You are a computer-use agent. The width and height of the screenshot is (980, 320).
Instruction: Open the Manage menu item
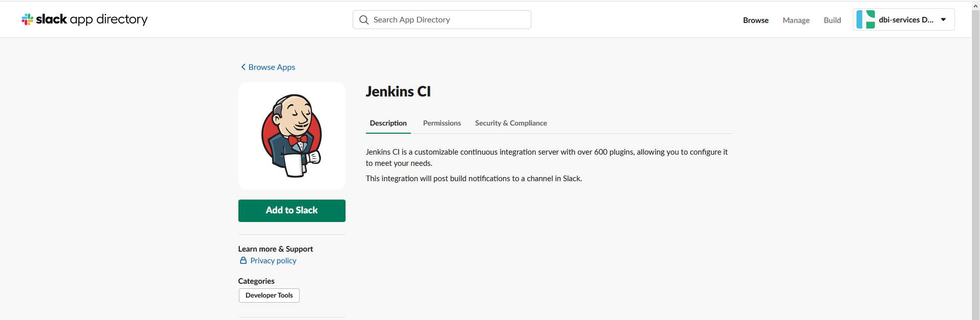click(796, 20)
